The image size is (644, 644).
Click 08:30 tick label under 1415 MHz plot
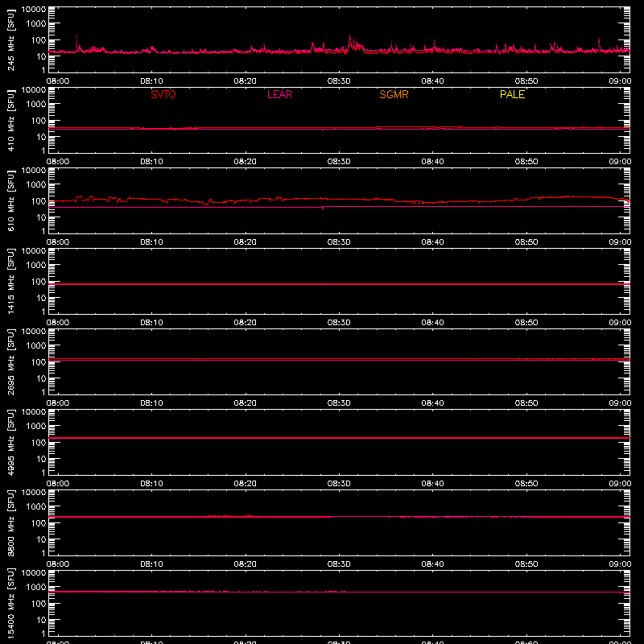coord(339,323)
